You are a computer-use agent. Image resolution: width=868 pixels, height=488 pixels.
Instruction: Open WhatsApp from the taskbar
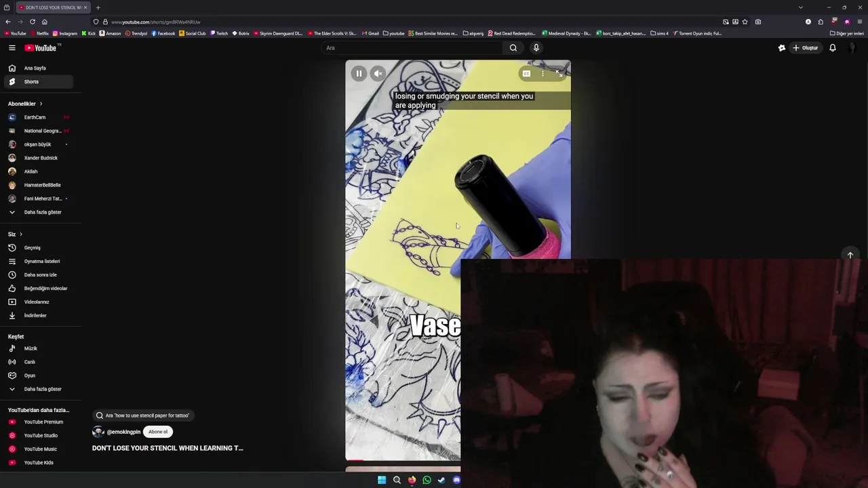[427, 480]
